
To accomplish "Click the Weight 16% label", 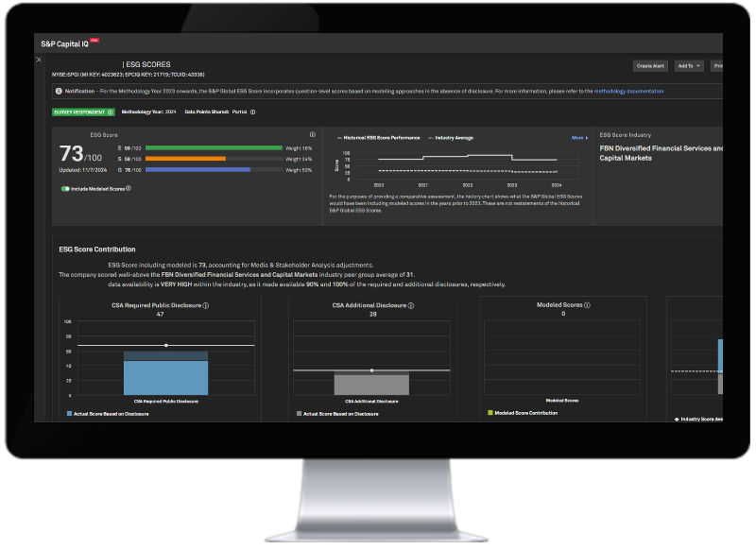I will click(x=299, y=148).
